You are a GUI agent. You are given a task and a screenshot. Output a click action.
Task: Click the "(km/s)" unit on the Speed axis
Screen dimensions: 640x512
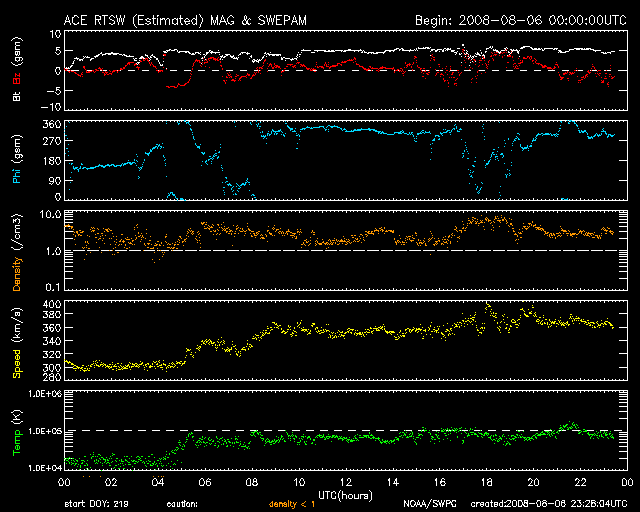coord(17,325)
